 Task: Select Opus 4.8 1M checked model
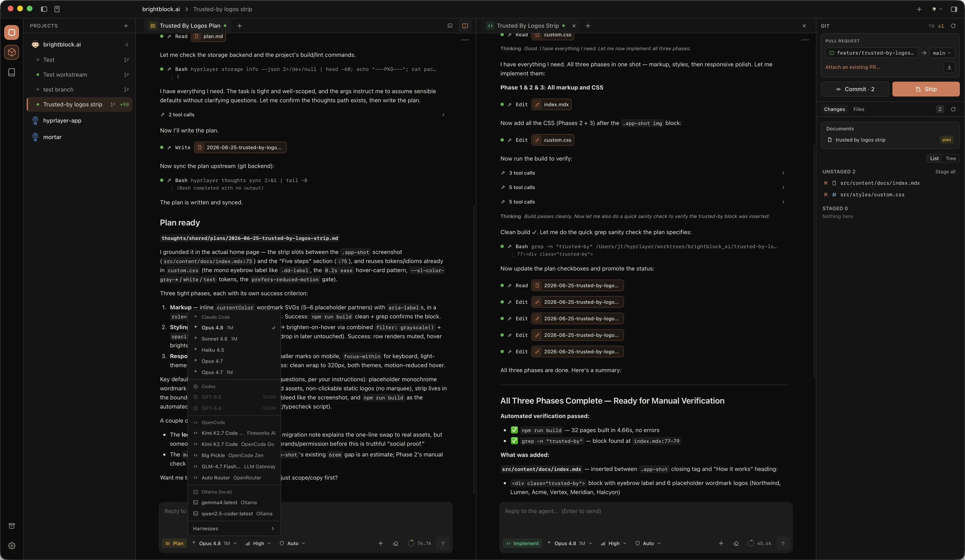pos(234,328)
